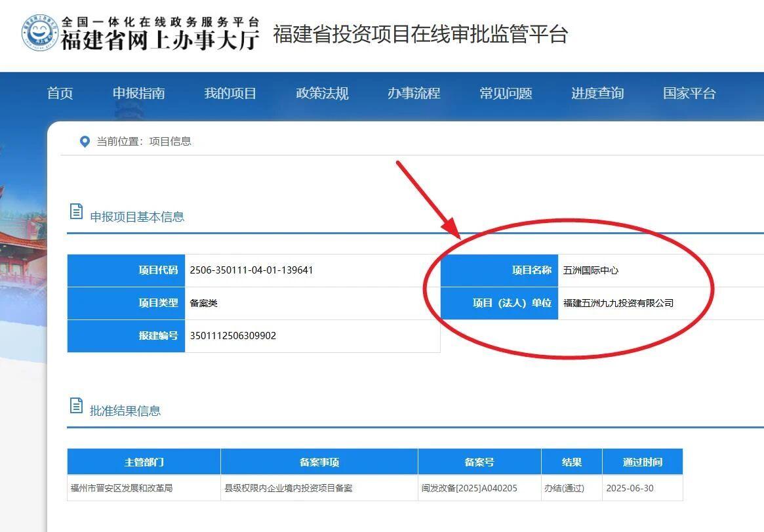Open the 首页 nav item
764x532 pixels.
pyautogui.click(x=60, y=93)
